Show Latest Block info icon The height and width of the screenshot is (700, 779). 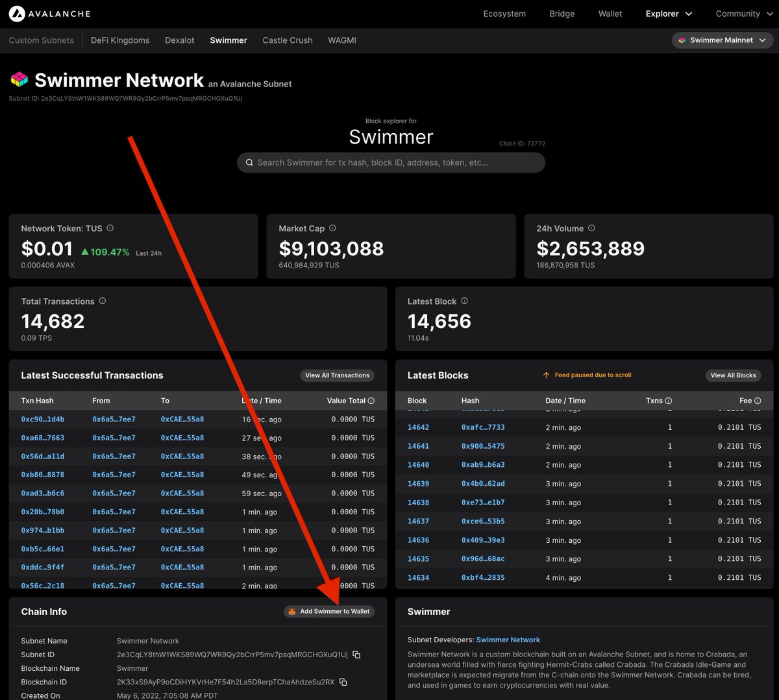pos(464,301)
